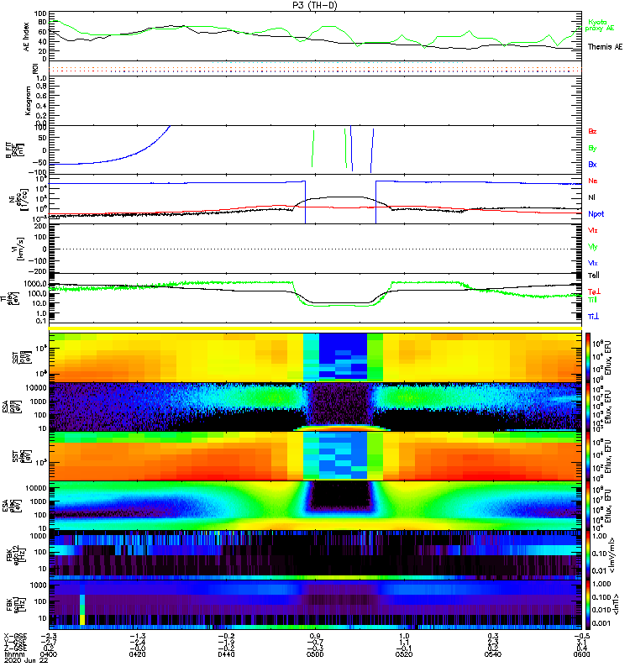Click the <|mV/m|> color bar unit label

(x=613, y=555)
